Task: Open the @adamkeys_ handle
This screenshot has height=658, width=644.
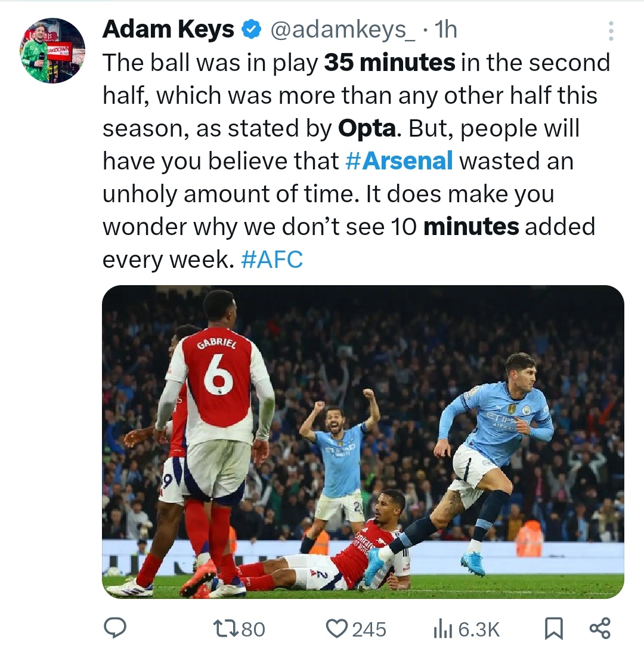Action: (342, 30)
